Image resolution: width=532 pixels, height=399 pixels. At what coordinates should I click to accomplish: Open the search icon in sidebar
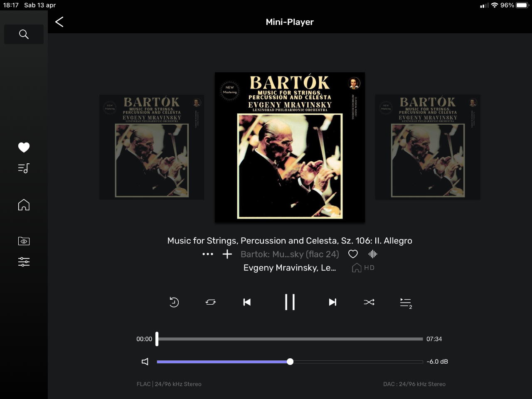24,34
